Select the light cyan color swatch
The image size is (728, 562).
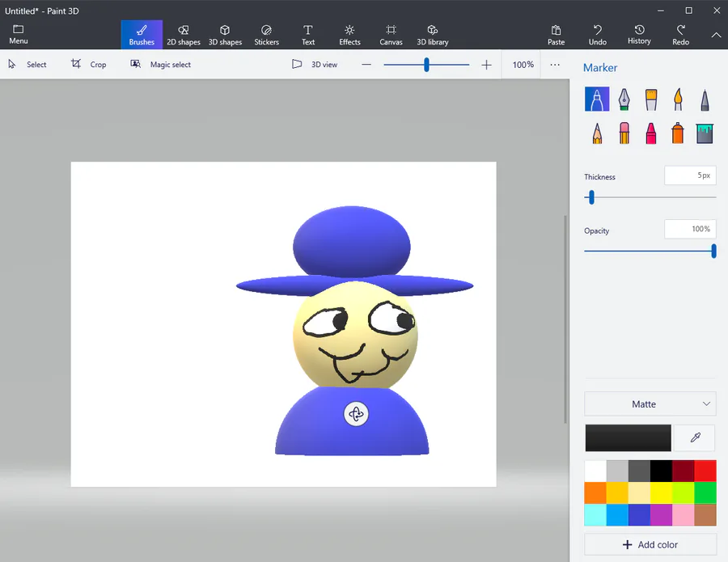(595, 514)
